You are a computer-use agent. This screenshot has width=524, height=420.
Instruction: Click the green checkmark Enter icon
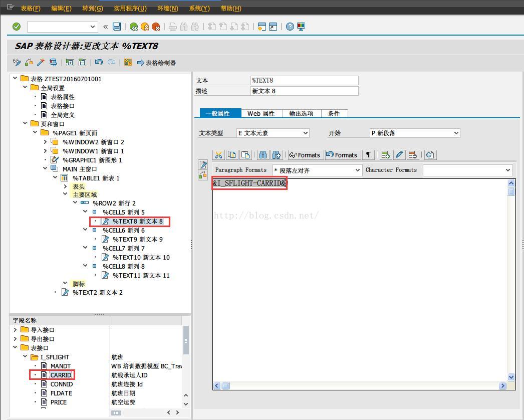pos(17,27)
